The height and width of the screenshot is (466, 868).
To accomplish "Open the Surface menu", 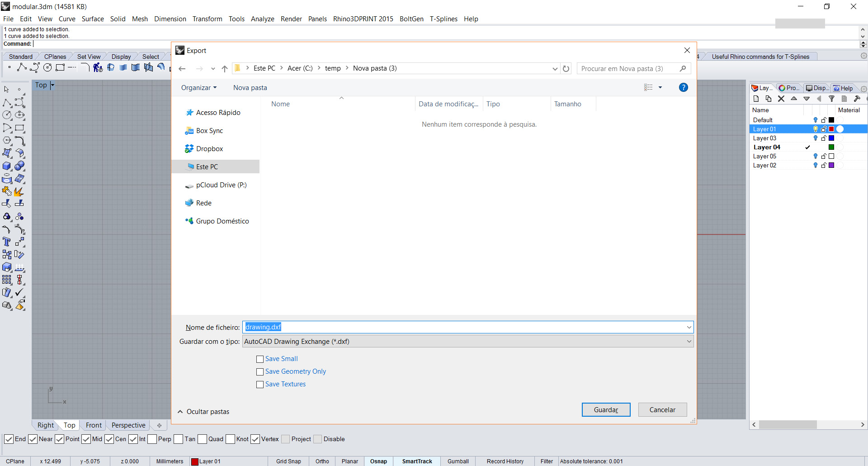I will click(93, 19).
